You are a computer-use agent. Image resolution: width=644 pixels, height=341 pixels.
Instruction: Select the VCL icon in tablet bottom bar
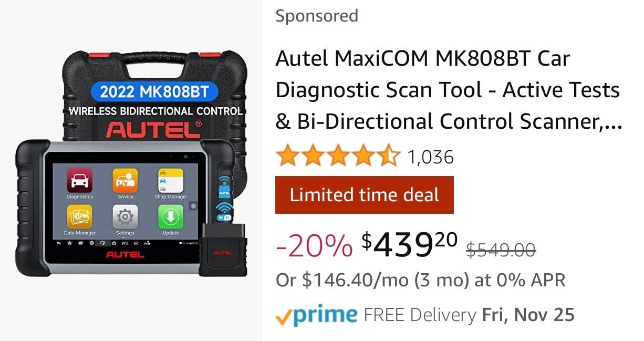124,243
